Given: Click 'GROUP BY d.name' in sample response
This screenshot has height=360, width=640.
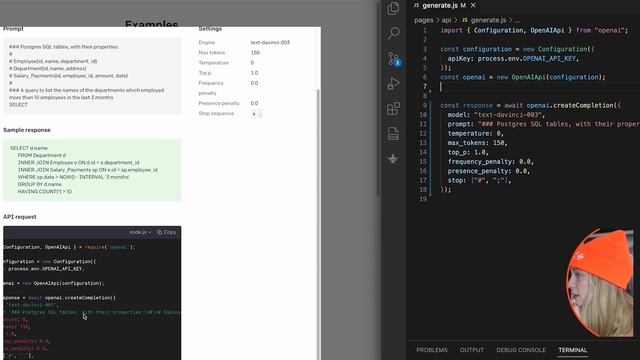Looking at the screenshot, I should (40, 184).
